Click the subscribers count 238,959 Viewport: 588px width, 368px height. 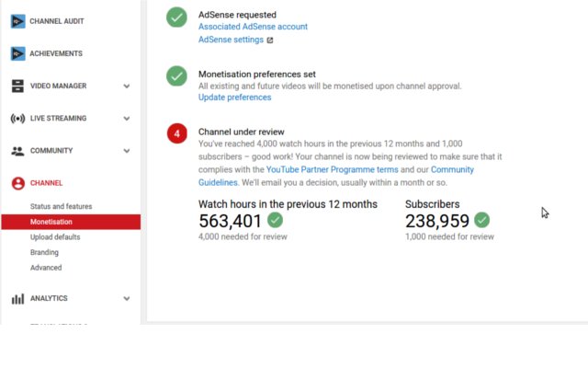point(437,221)
